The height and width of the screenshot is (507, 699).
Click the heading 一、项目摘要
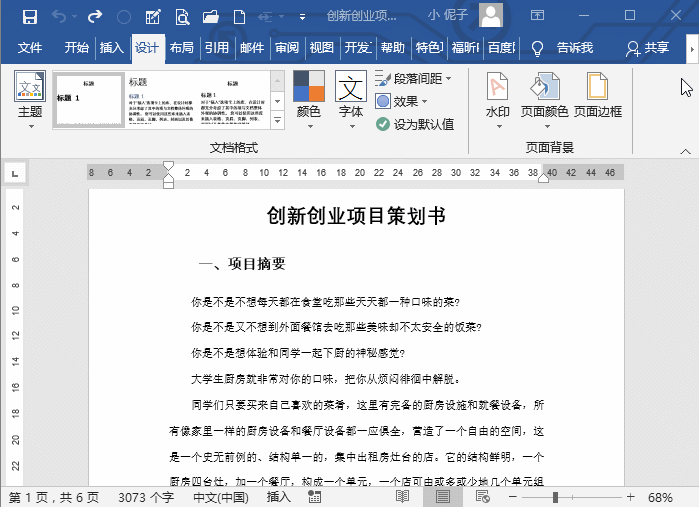click(x=242, y=264)
